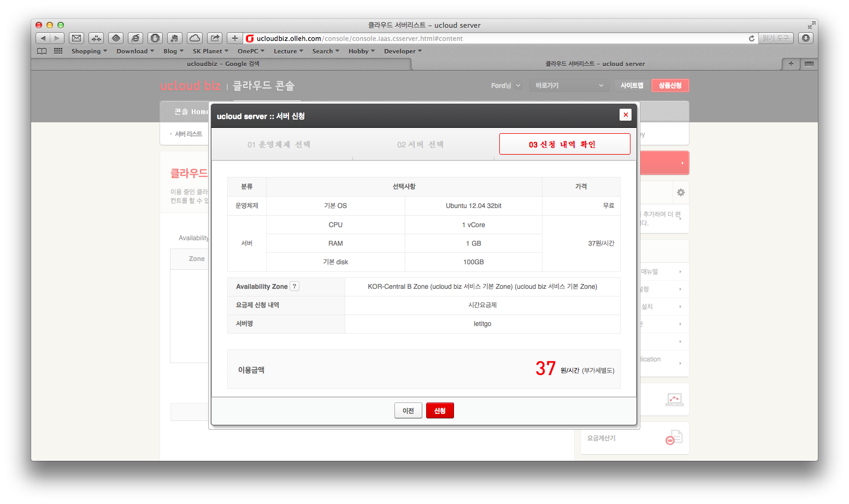The height and width of the screenshot is (504, 849).
Task: Click the red arrow banner behind dialog
Action: coord(664,163)
